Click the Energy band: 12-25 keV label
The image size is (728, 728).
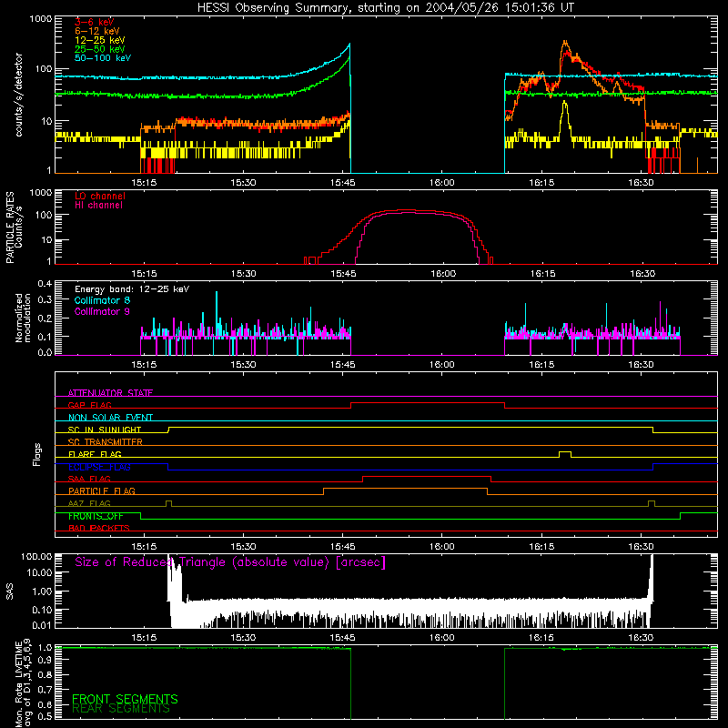pyautogui.click(x=132, y=289)
